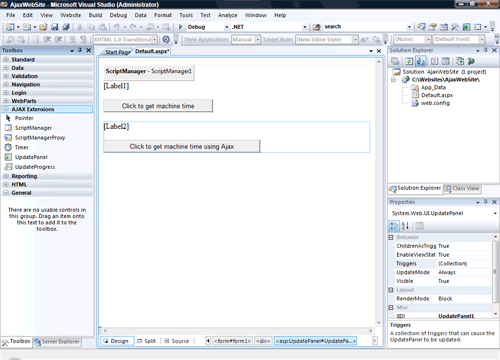Click the 'Click to get machine time' button
This screenshot has height=360, width=500.
pos(158,106)
